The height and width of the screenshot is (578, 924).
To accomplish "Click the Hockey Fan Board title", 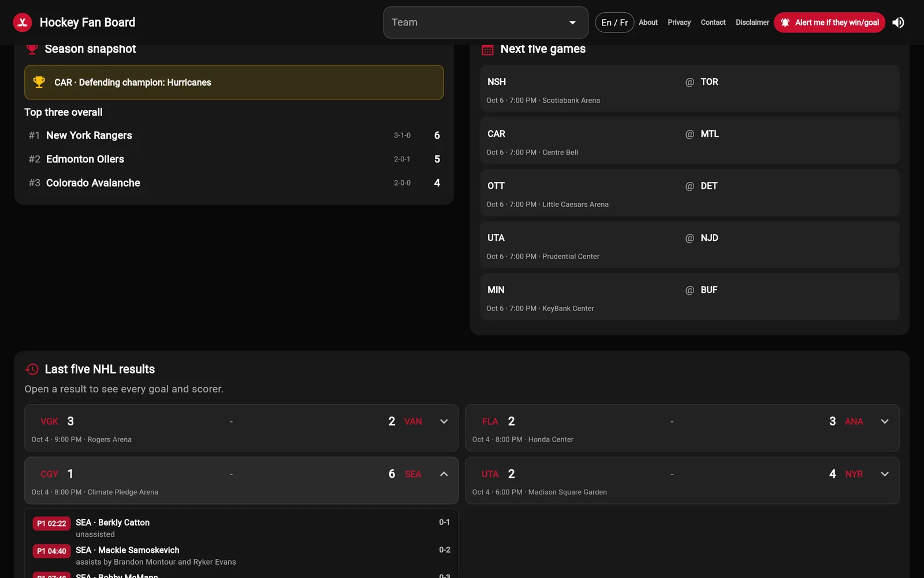I will click(x=87, y=23).
